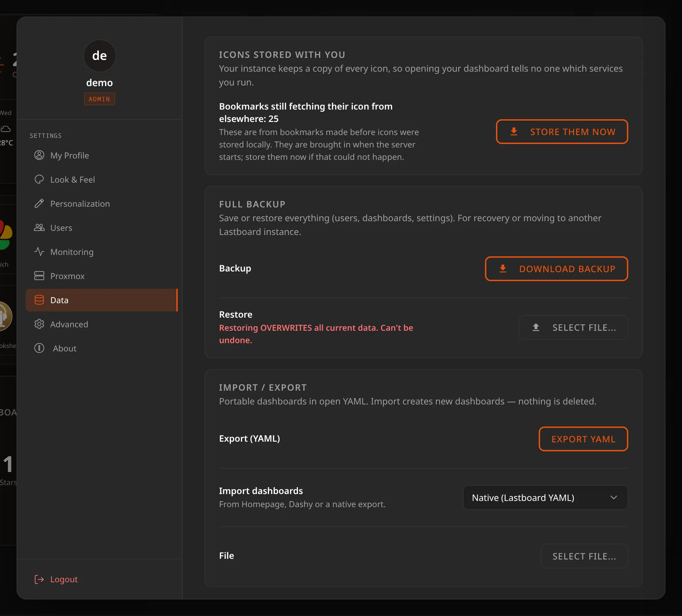Open the Monitoring settings
Screen dimensions: 682x616
(101, 252)
